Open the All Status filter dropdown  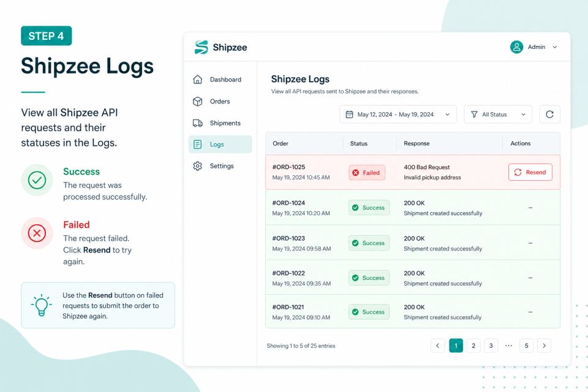point(498,115)
